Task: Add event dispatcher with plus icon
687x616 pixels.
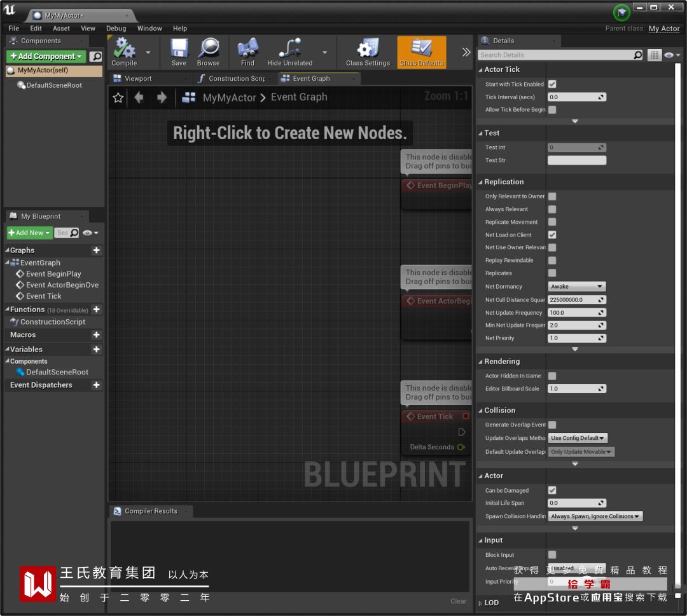Action: (97, 385)
